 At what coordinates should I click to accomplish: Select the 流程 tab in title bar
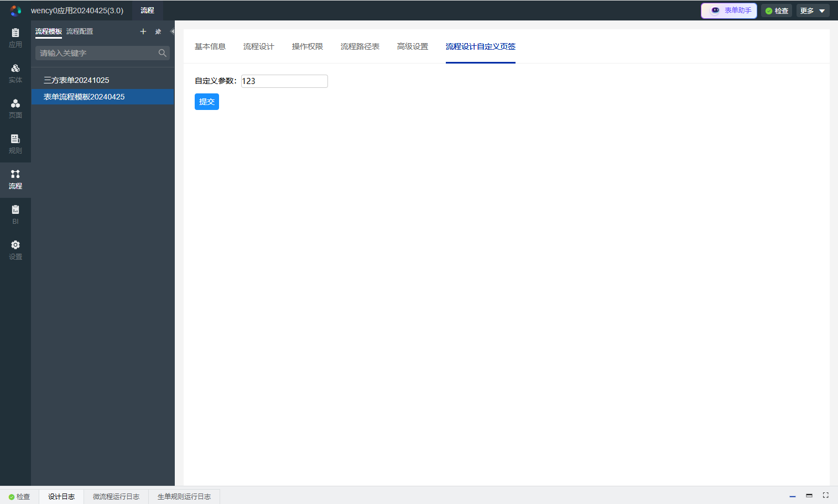pos(147,11)
